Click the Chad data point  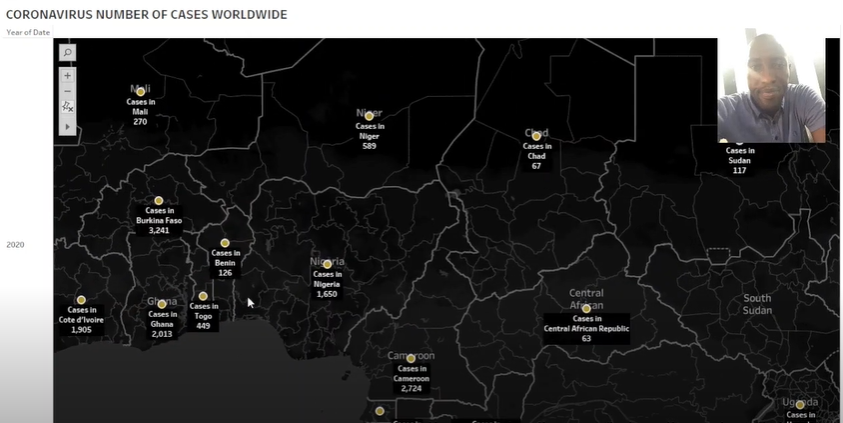(x=536, y=136)
